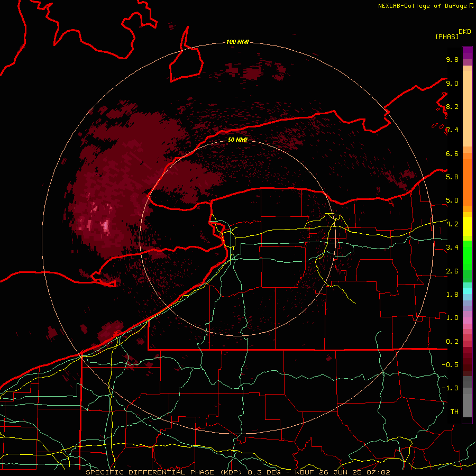Click the 5.0 legend value
This screenshot has height=476, width=476.
452,200
